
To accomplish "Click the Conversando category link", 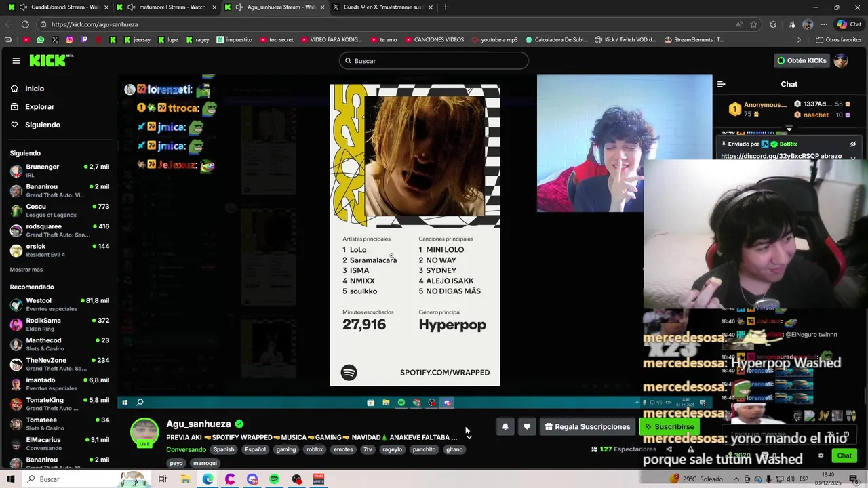I will (186, 449).
